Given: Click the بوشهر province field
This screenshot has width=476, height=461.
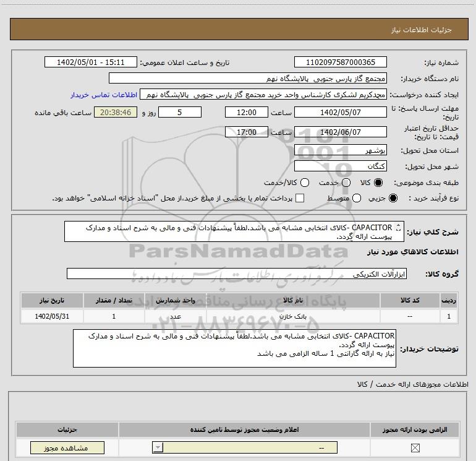Looking at the screenshot, I should (x=340, y=150).
